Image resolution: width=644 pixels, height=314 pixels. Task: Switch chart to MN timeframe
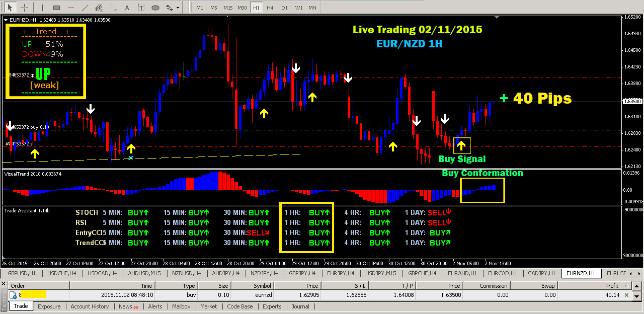pyautogui.click(x=312, y=8)
